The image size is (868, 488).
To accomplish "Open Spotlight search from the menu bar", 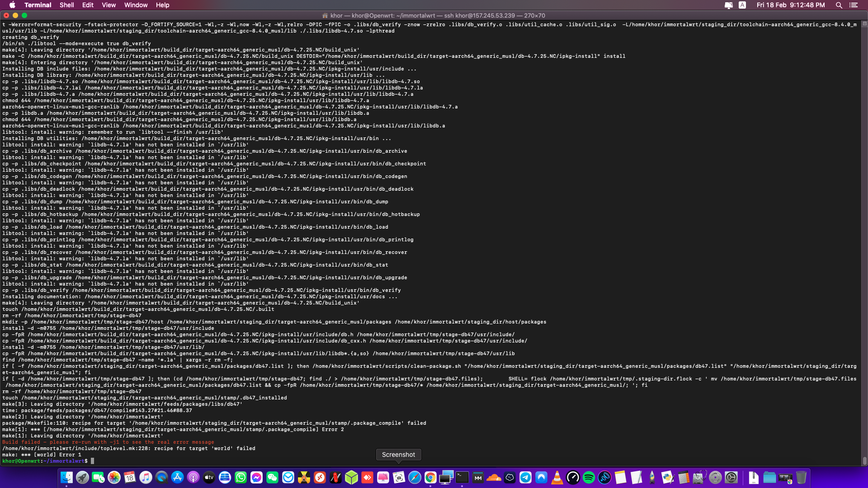I will tap(839, 5).
